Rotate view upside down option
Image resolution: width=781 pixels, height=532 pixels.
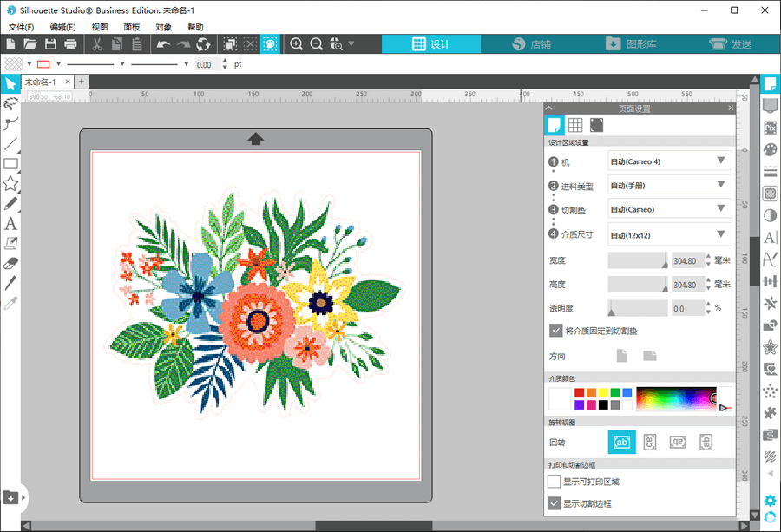pyautogui.click(x=678, y=442)
